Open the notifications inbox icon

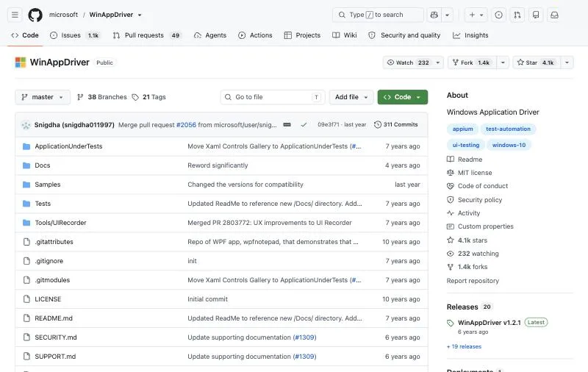pos(554,15)
